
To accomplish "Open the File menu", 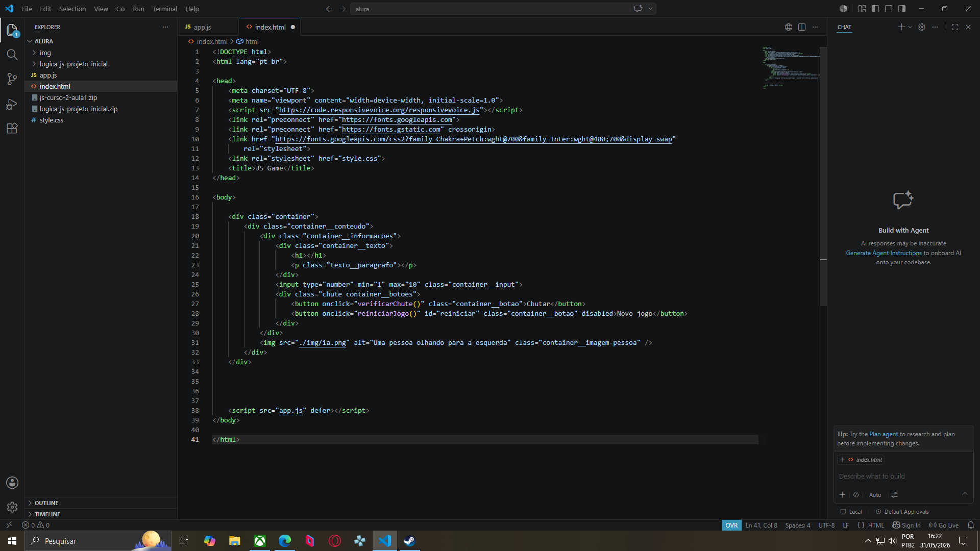I will 27,9.
